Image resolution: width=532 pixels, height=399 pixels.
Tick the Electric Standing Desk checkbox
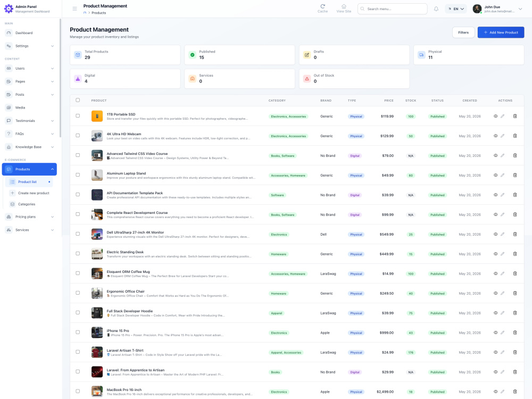click(x=78, y=253)
